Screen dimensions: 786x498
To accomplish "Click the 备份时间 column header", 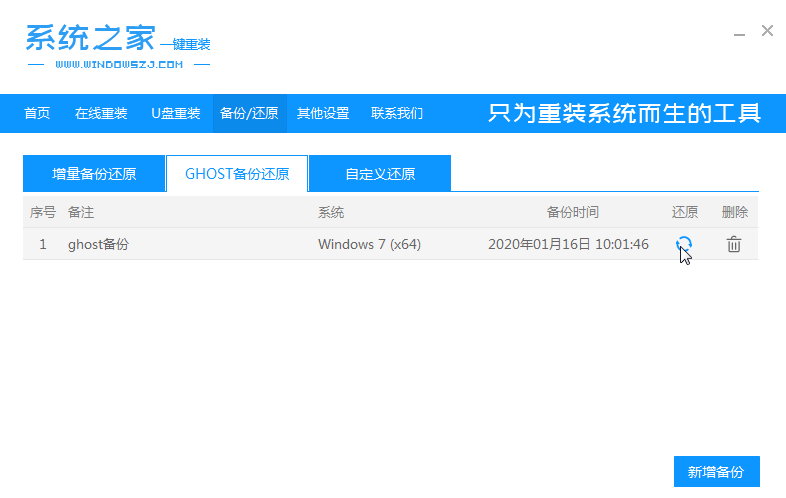I will [x=572, y=212].
